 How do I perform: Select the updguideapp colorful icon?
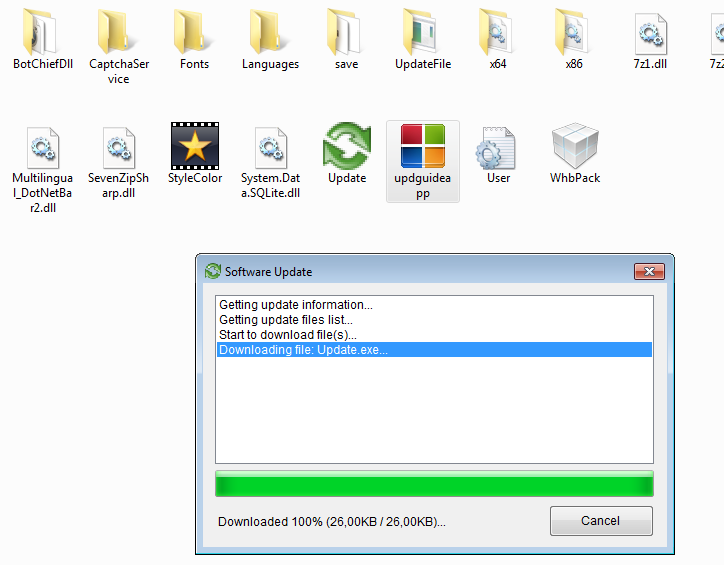(x=422, y=146)
